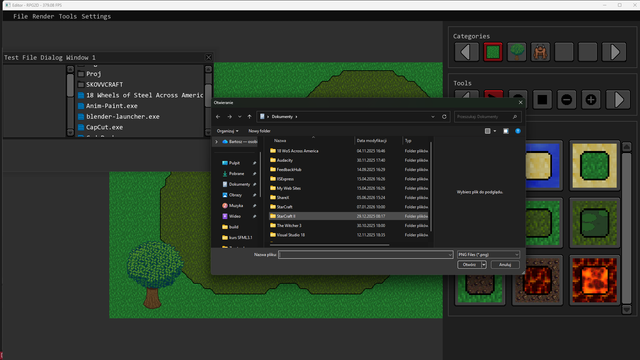The height and width of the screenshot is (360, 640).
Task: Click the Otwórz button
Action: pos(469,264)
